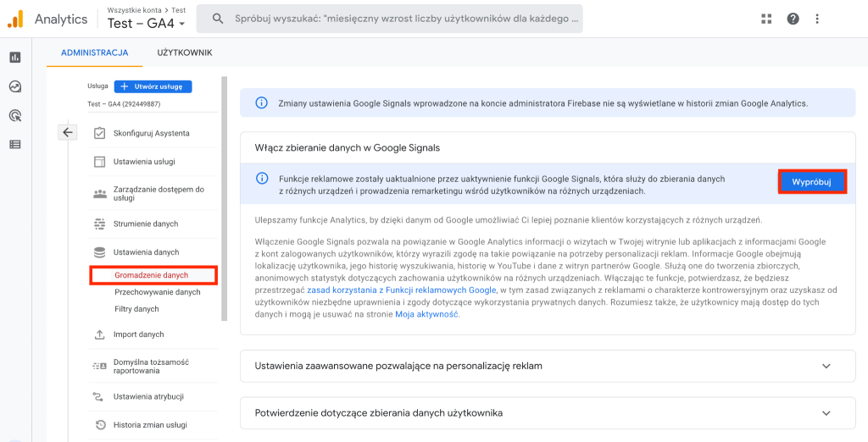Click the Ustawienia usługi layout icon
This screenshot has width=868, height=442.
pyautogui.click(x=100, y=162)
